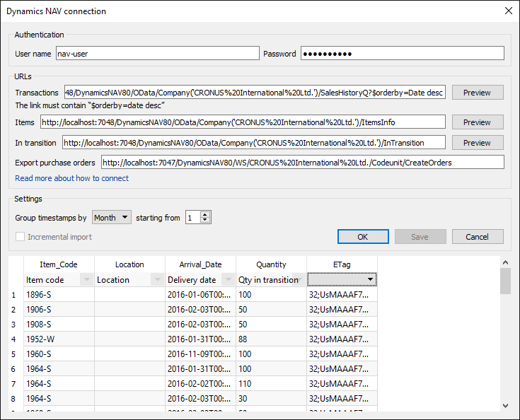Click the Password field
This screenshot has height=420, width=520.
(402, 54)
